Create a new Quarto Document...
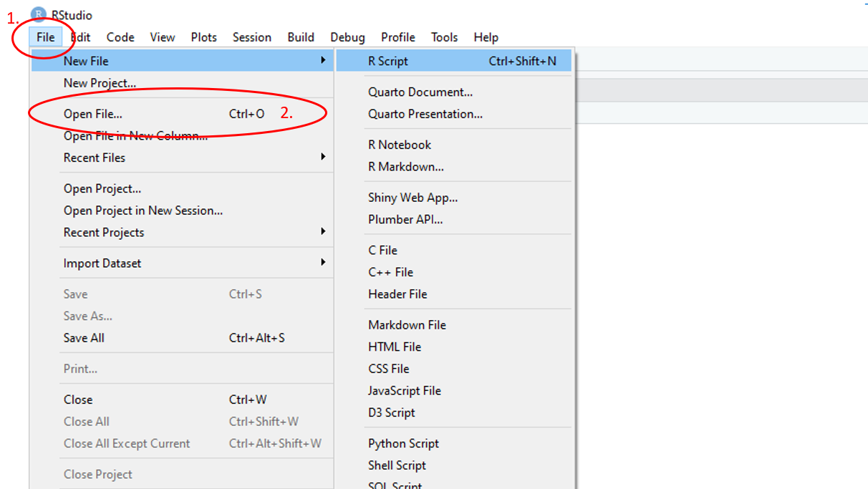This screenshot has height=489, width=868. [455, 92]
